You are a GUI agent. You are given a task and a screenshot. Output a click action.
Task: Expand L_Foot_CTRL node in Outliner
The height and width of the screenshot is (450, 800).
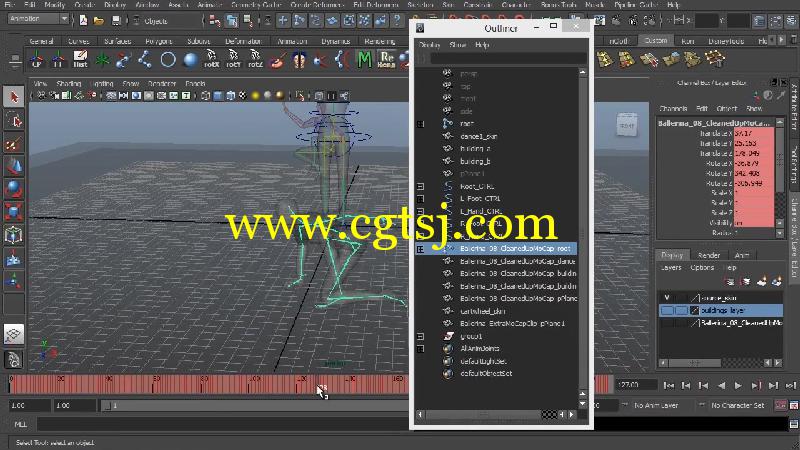pyautogui.click(x=420, y=199)
